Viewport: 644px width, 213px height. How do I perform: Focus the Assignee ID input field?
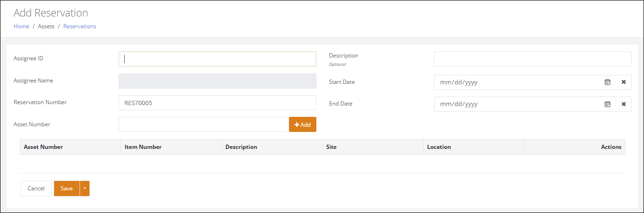click(x=217, y=59)
